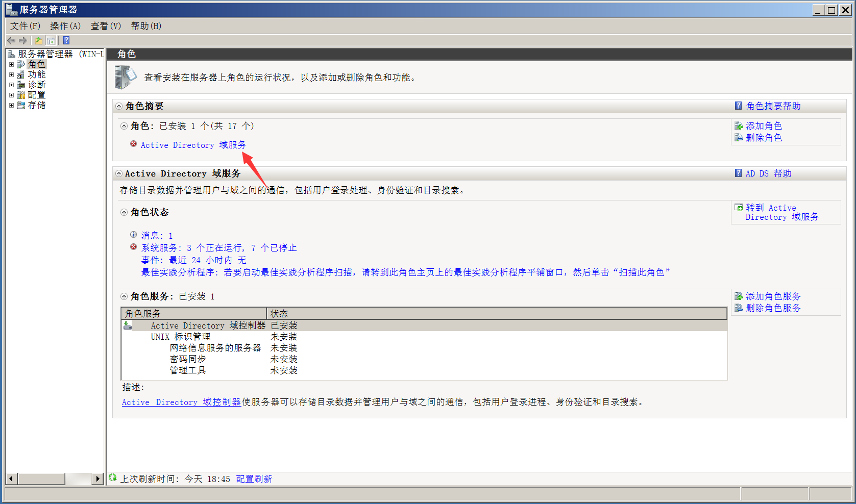
Task: Click the tree pane scroll right arrow
Action: [x=98, y=479]
